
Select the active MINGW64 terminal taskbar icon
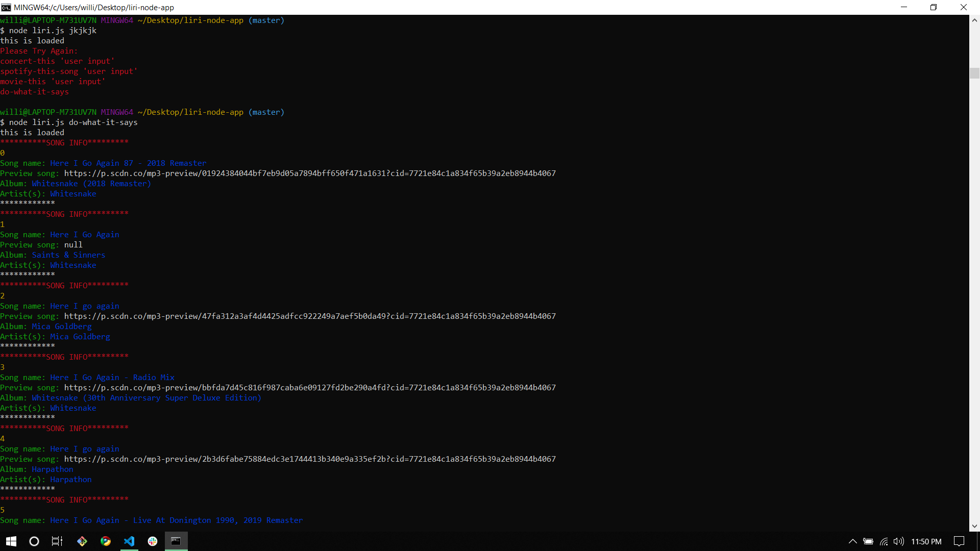point(176,541)
